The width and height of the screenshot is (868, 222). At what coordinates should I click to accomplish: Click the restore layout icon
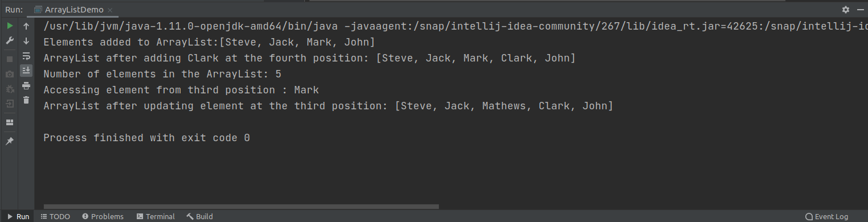coord(10,122)
